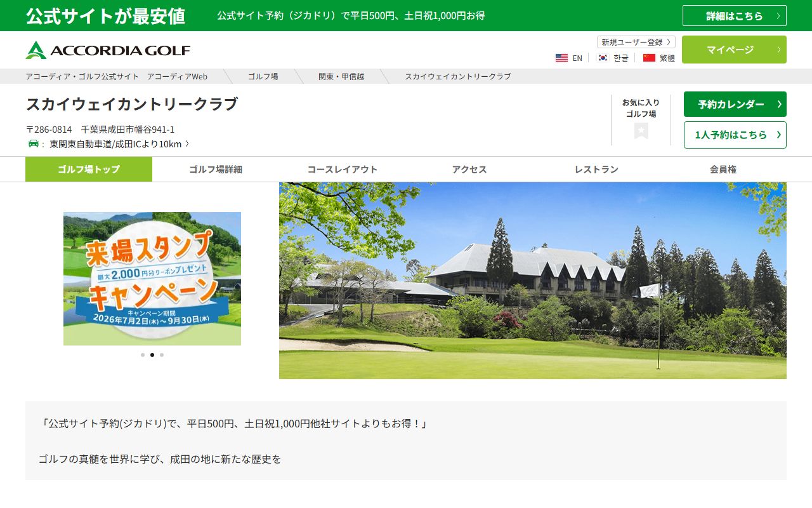Click the clubhouse hero photo
Image resolution: width=812 pixels, height=508 pixels.
click(533, 281)
